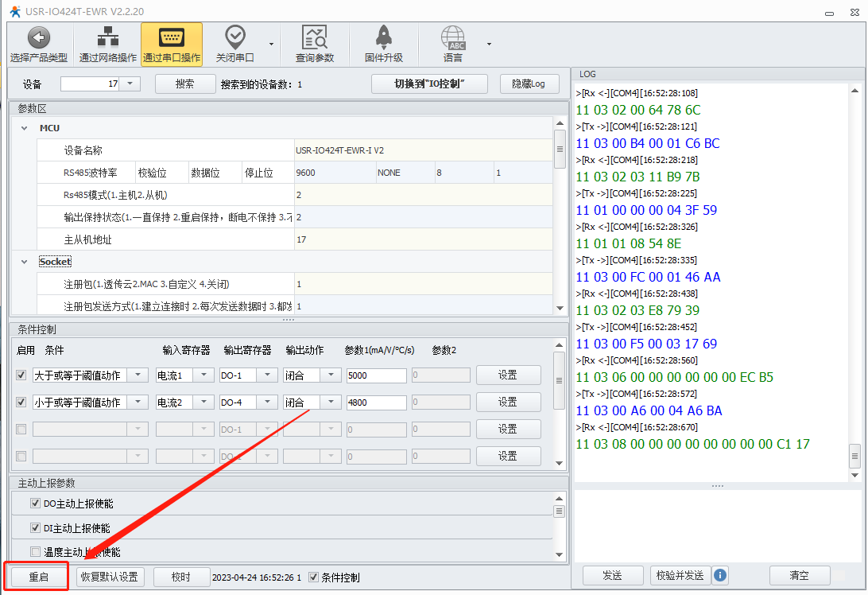The image size is (868, 595).
Task: Select the 通过网络操作 network icon
Action: (x=108, y=37)
